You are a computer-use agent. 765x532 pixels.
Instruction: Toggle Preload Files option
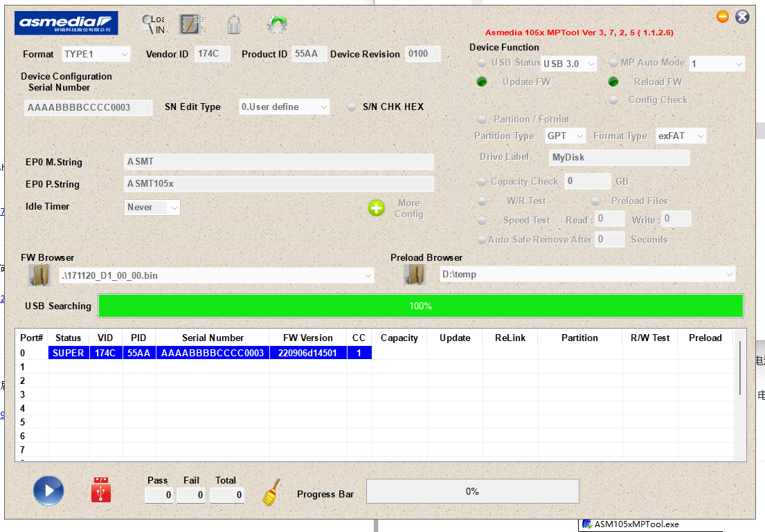click(x=595, y=201)
